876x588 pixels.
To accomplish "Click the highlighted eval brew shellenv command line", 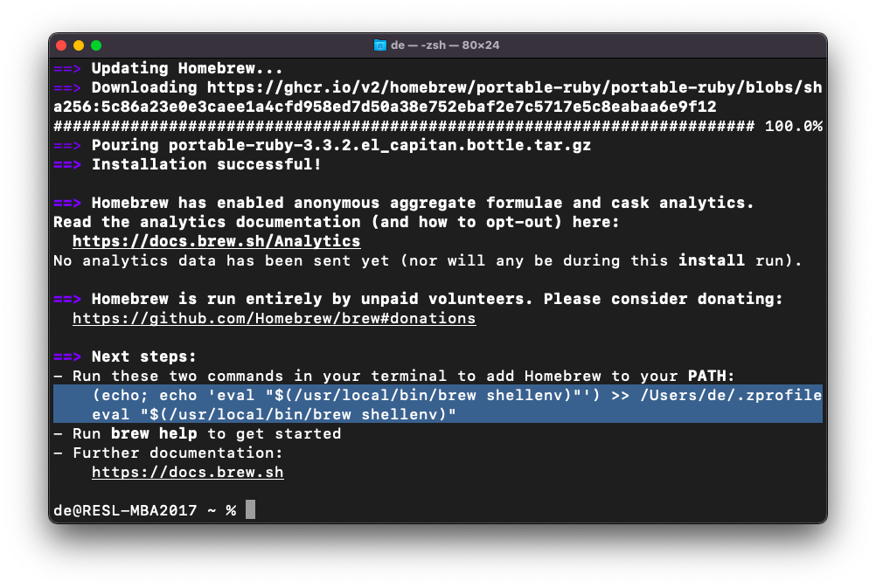I will tap(274, 414).
